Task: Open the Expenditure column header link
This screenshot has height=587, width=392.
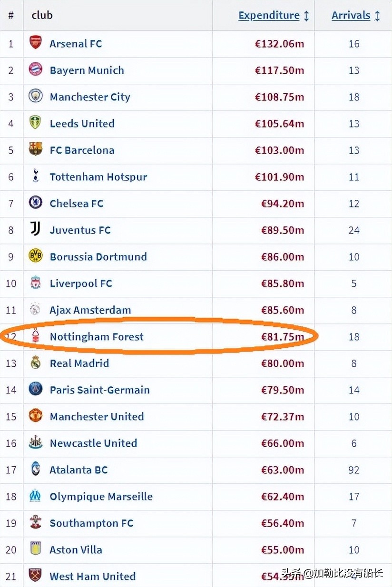Action: click(x=269, y=16)
